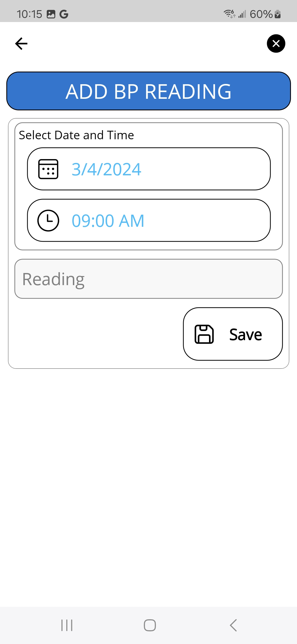Tap the Google notification icon in status bar

[x=64, y=14]
